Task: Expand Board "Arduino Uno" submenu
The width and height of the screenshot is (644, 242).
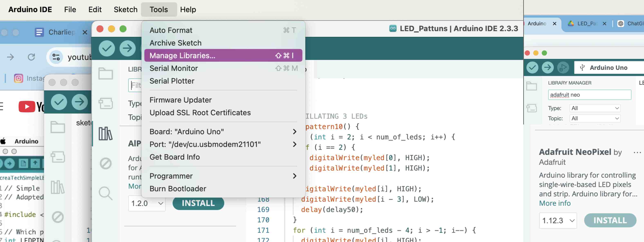Action: click(x=223, y=132)
